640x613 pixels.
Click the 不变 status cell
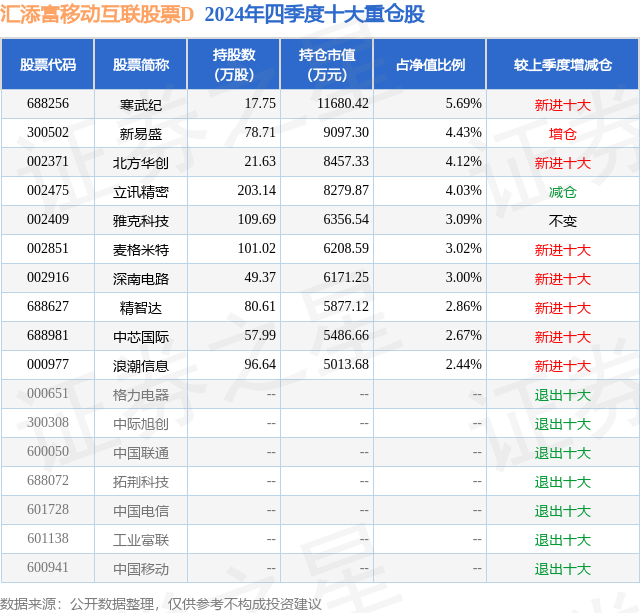coord(563,221)
